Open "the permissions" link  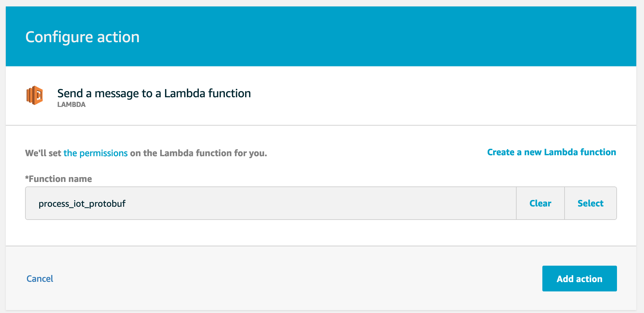[x=96, y=153]
